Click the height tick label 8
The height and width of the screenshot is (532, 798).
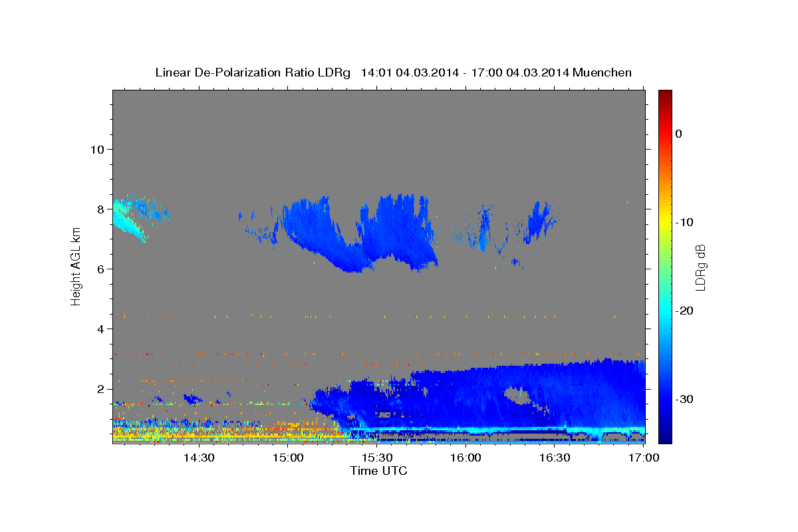[x=100, y=209]
